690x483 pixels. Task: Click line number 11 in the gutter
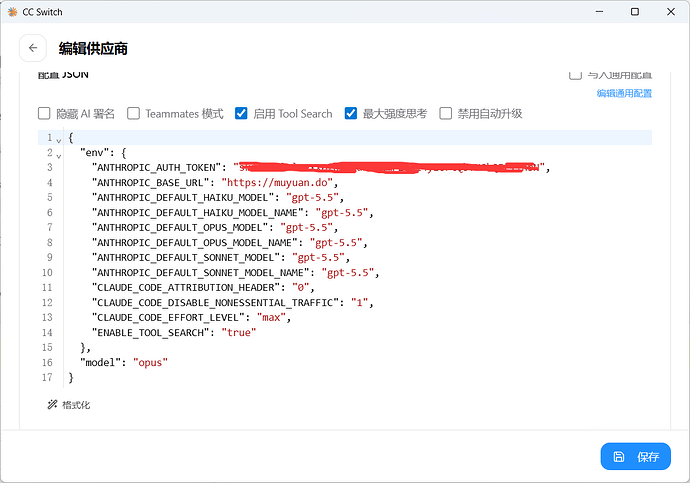click(x=47, y=287)
